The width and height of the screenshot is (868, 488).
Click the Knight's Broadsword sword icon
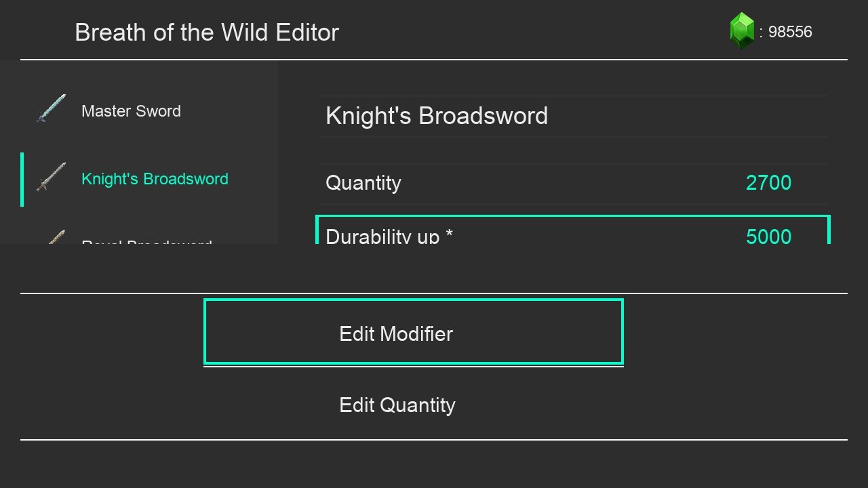(51, 177)
